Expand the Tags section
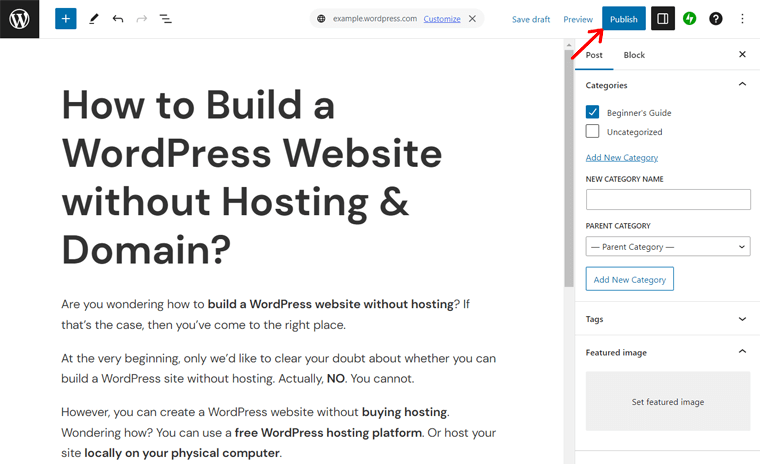Image resolution: width=760 pixels, height=464 pixels. 742,319
